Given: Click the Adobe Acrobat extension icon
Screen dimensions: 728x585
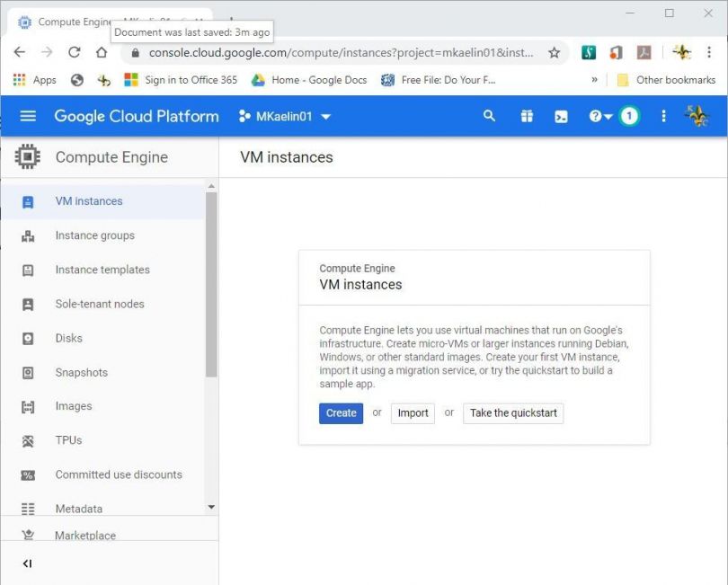Looking at the screenshot, I should click(646, 53).
